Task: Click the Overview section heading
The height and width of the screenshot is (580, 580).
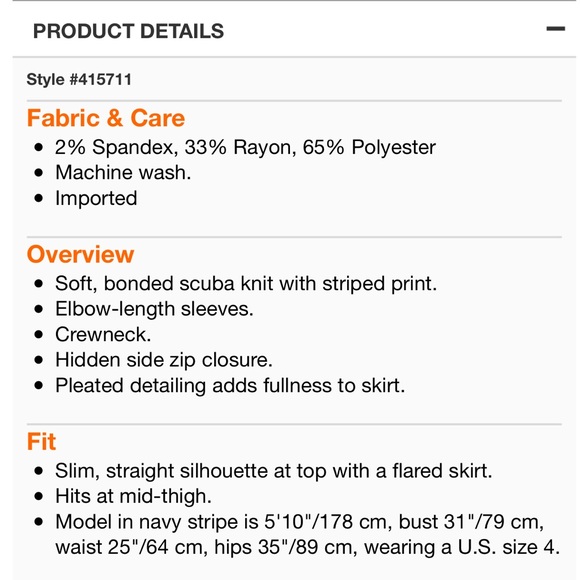Action: [80, 254]
